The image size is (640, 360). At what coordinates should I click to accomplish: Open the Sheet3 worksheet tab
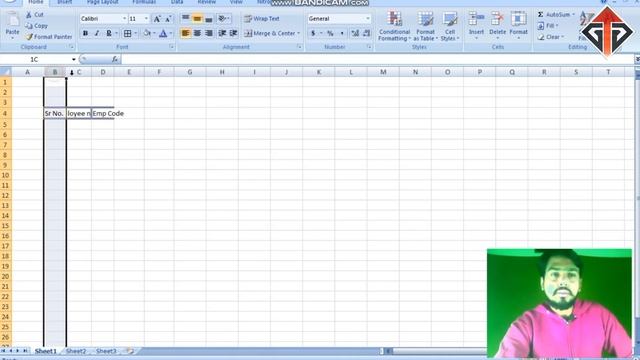tap(106, 351)
